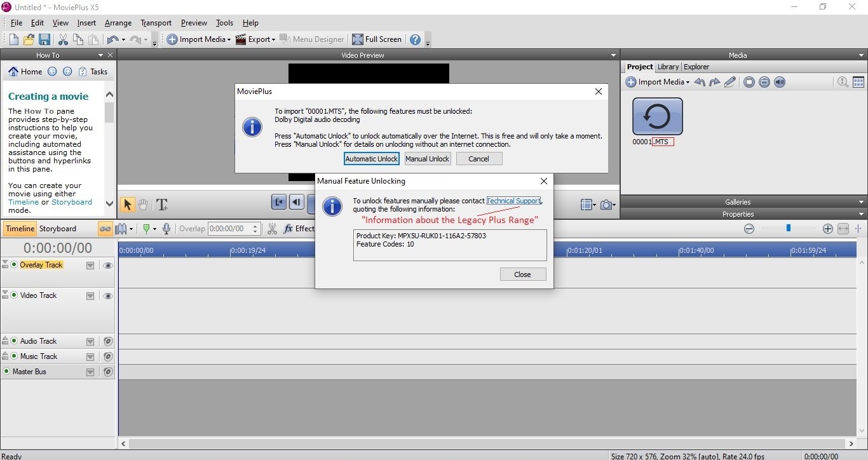Choose the Pointer selection tool
This screenshot has height=460, width=868.
click(127, 204)
